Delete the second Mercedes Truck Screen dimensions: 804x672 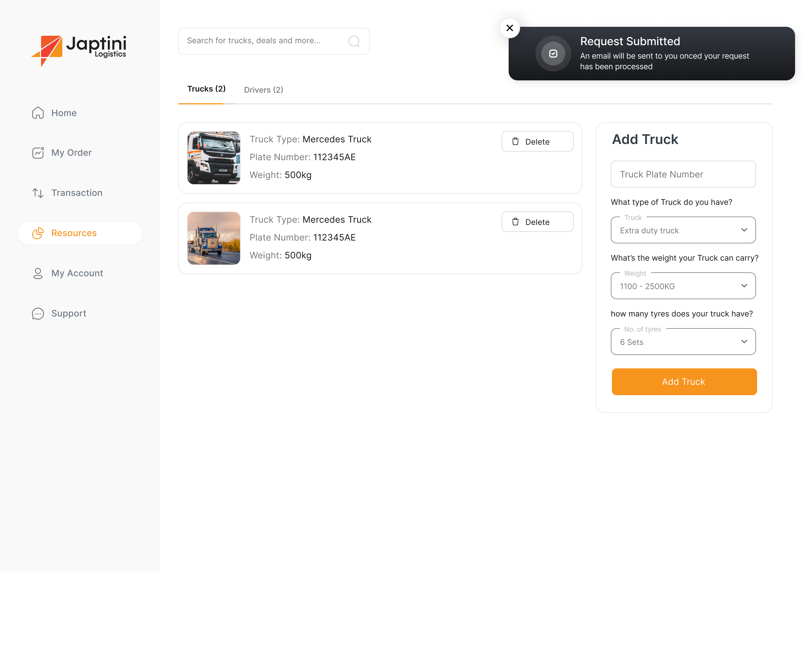coord(537,222)
